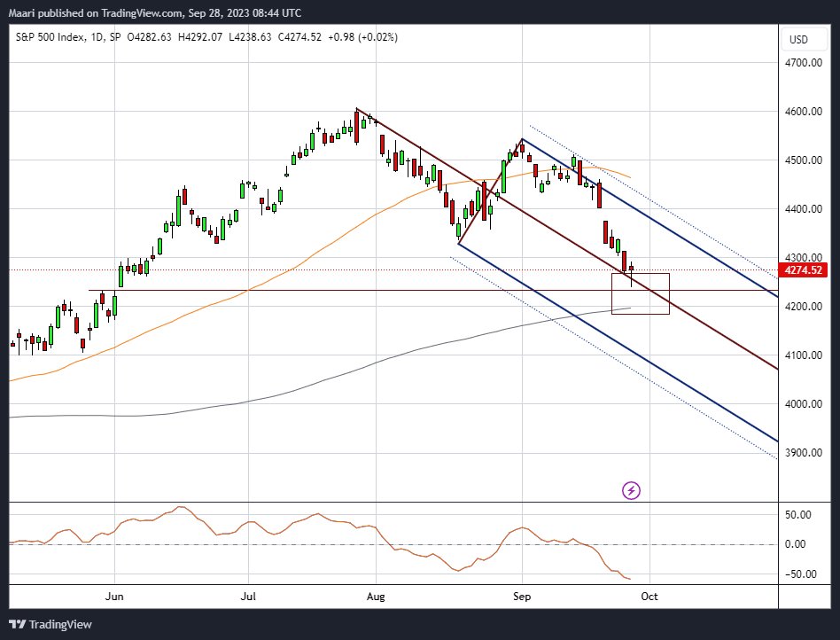Click the H4292.07 high value

tap(200, 37)
